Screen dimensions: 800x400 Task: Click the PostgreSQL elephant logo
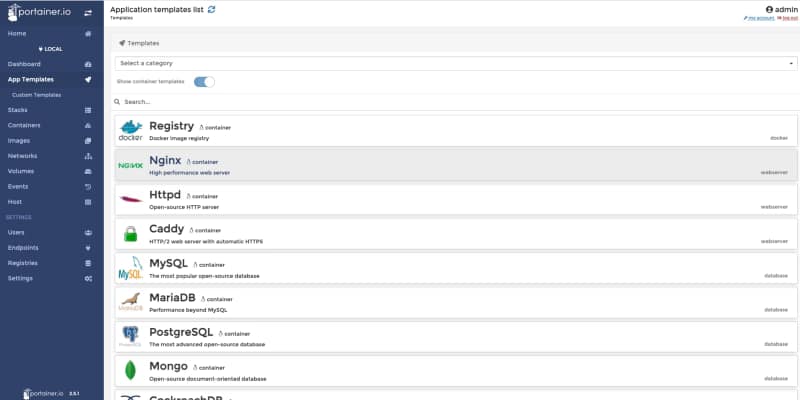[x=131, y=338]
